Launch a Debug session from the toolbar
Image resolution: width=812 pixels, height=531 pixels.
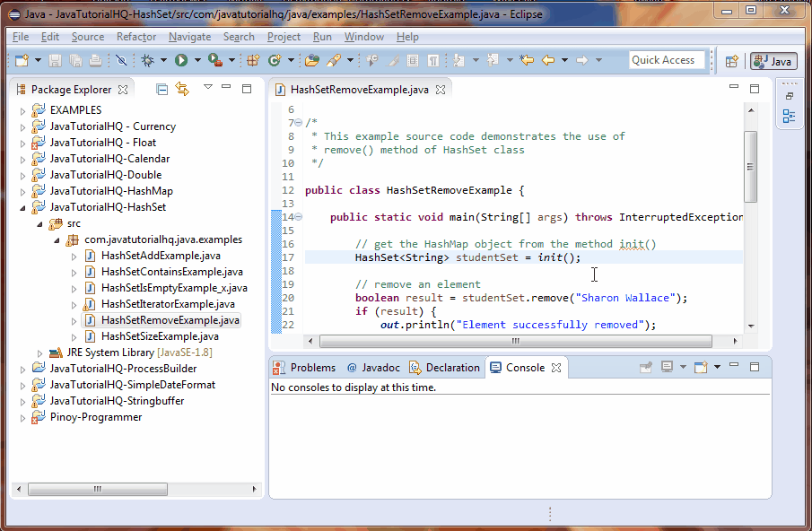pos(146,61)
